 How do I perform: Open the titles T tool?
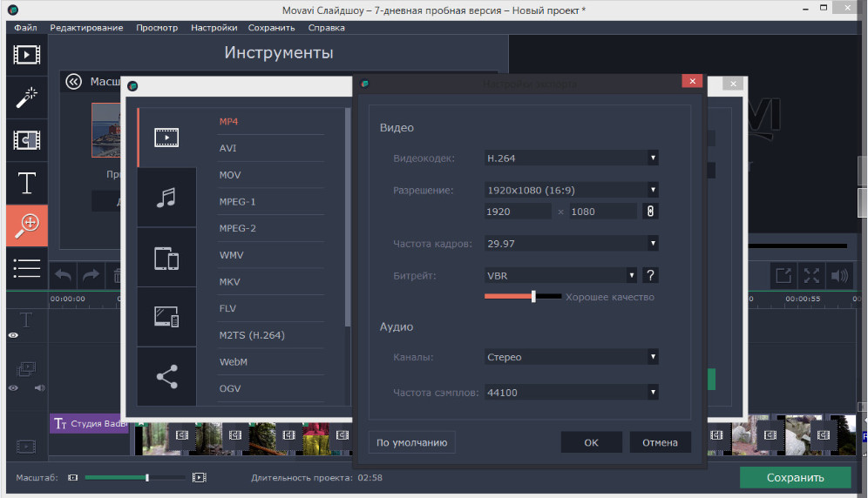26,183
